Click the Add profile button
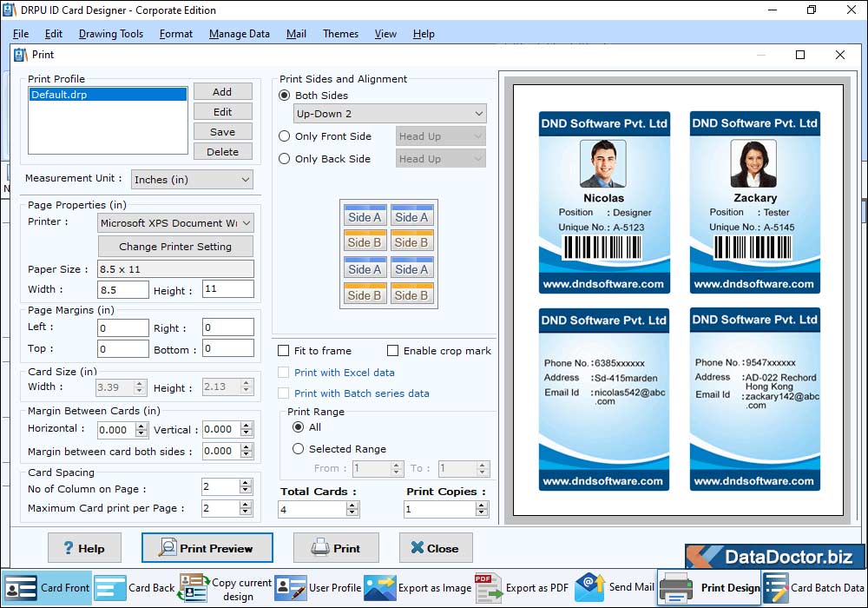Image resolution: width=868 pixels, height=608 pixels. [x=222, y=92]
